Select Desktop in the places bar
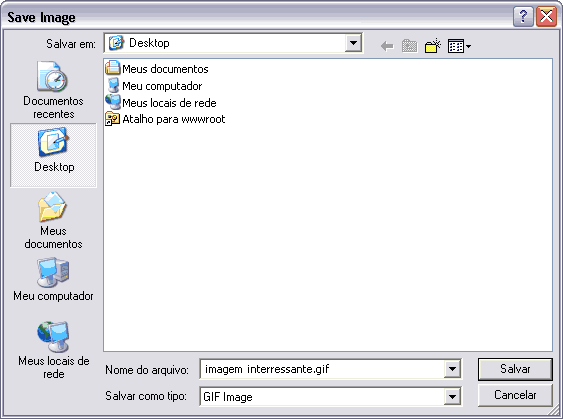563x419 pixels. (53, 155)
